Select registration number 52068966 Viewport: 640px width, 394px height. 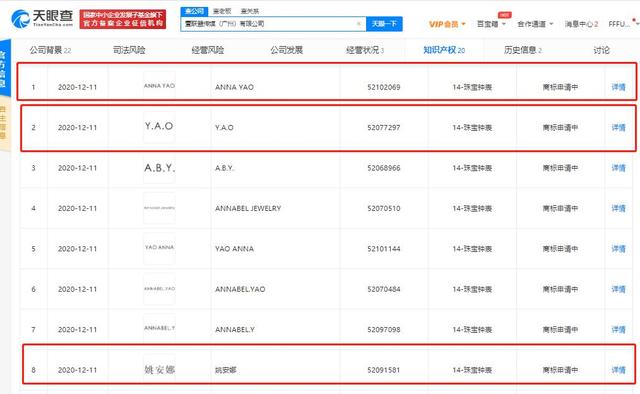[x=384, y=168]
